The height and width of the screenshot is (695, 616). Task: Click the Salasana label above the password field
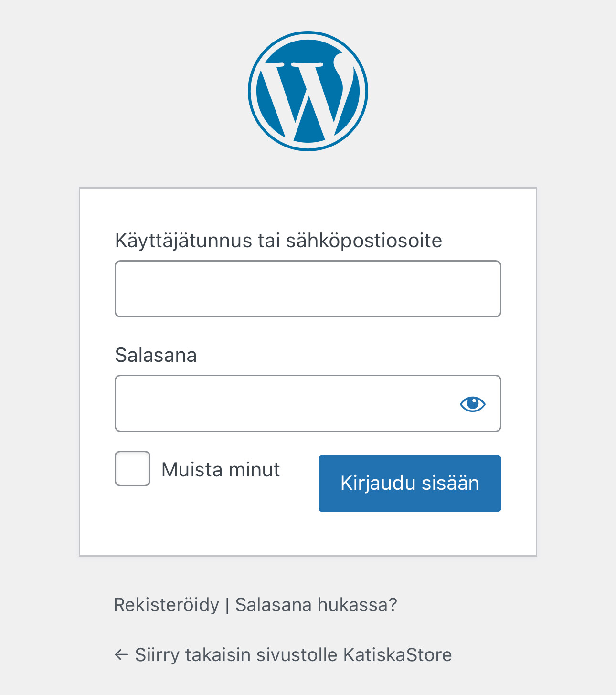pos(156,355)
